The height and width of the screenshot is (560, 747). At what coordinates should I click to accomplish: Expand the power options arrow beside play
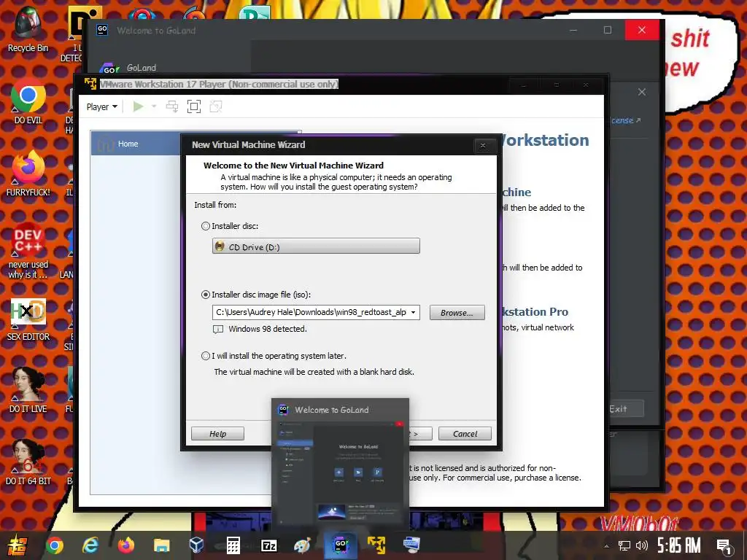point(154,106)
